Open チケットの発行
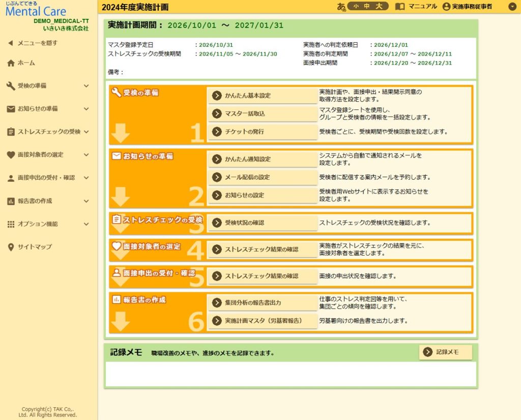This screenshot has height=420, width=521. click(x=263, y=132)
